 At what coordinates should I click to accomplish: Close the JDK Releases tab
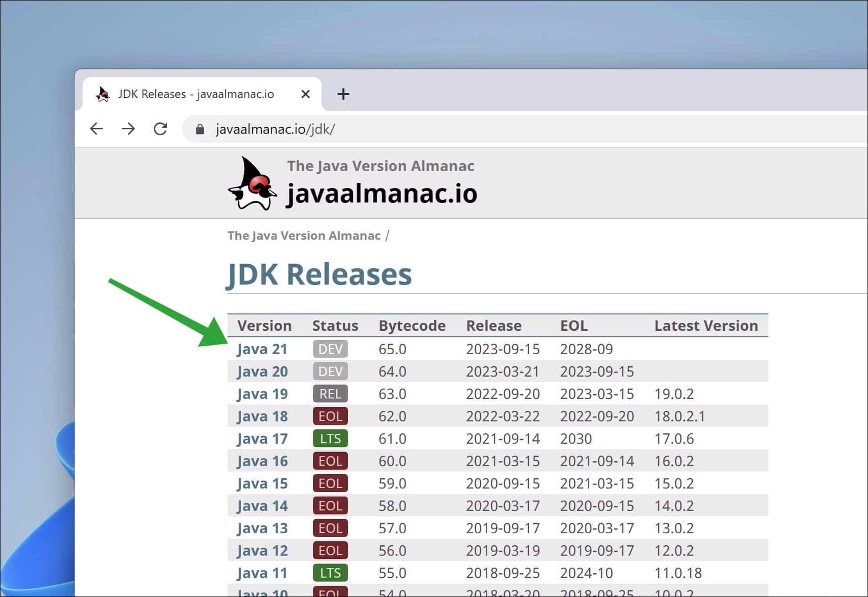click(x=306, y=94)
